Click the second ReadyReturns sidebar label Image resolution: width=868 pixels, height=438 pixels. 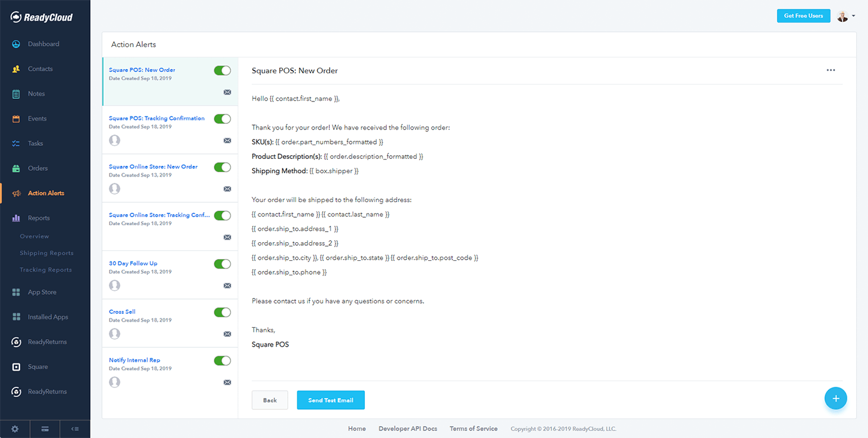click(x=48, y=392)
